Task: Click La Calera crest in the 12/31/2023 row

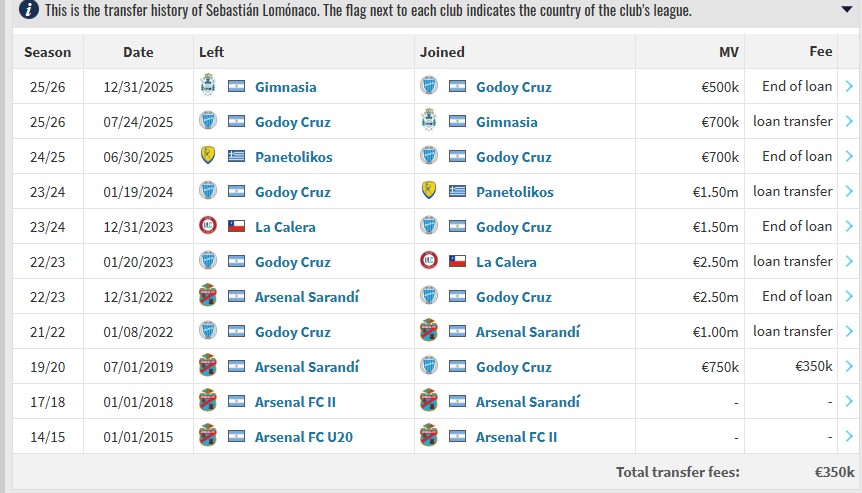Action: point(208,227)
